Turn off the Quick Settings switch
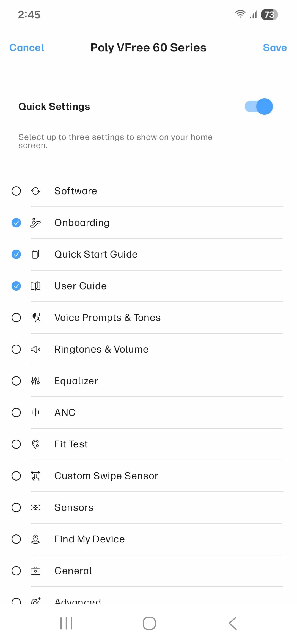This screenshot has height=644, width=297. [x=258, y=107]
